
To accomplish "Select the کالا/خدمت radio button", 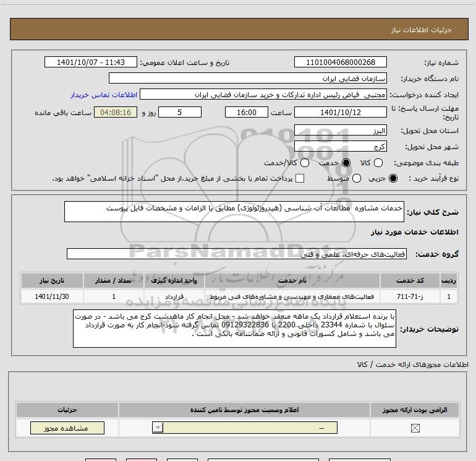I will coord(305,163).
